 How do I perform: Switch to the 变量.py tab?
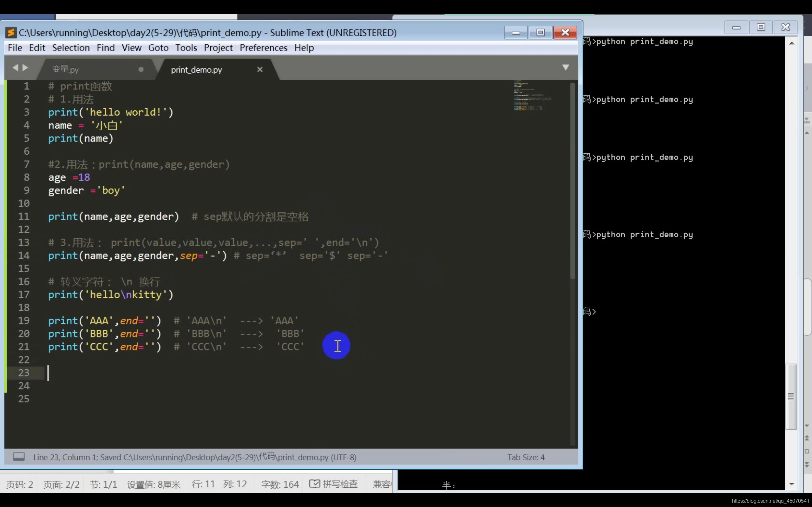click(x=66, y=69)
